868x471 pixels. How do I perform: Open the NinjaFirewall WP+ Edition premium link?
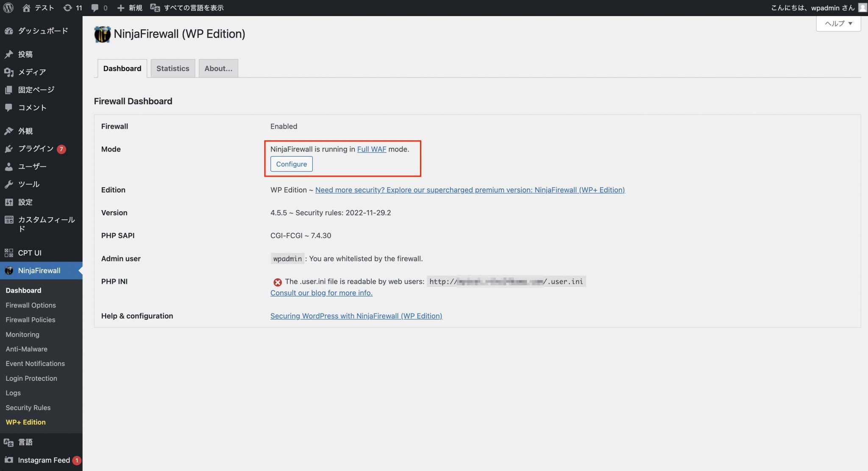470,190
